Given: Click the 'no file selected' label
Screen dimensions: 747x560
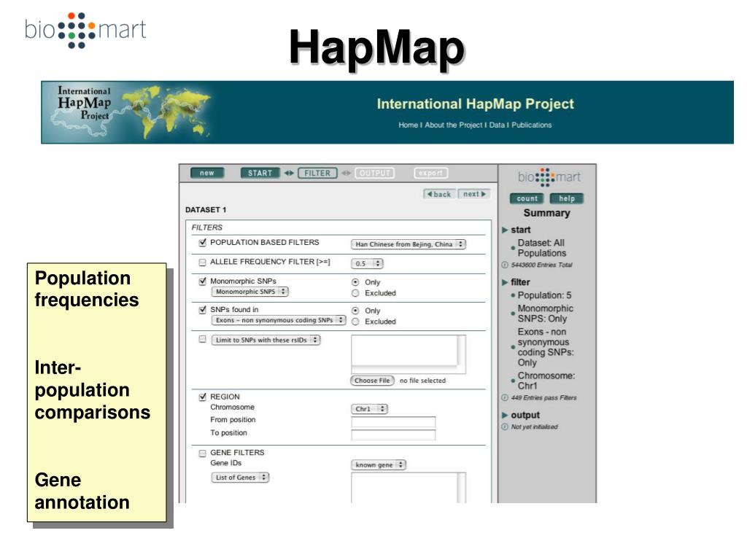Looking at the screenshot, I should click(422, 381).
